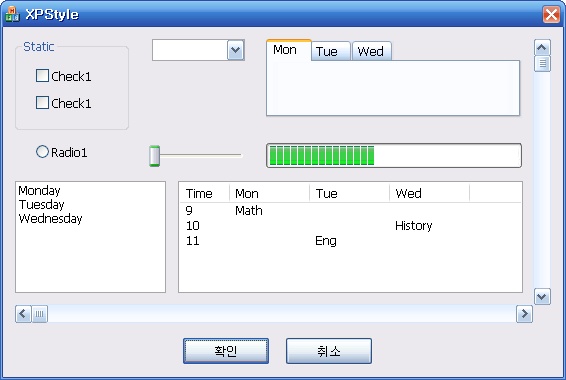This screenshot has width=566, height=380.
Task: Click the horizontal scrollbar right arrow
Action: [524, 314]
